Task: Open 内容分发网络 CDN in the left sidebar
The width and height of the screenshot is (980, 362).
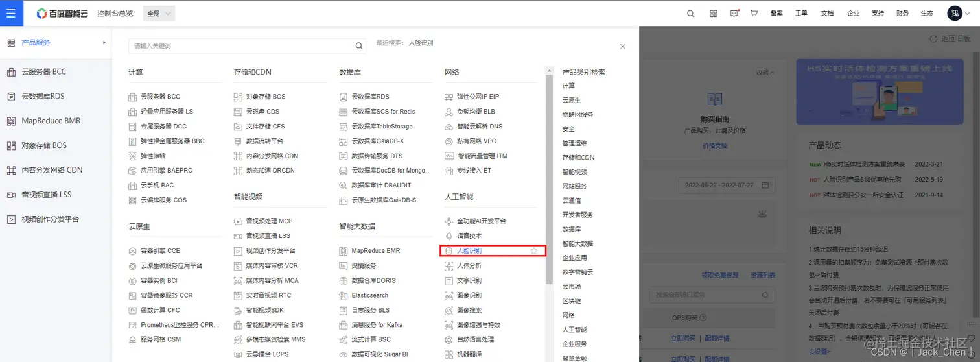Action: click(x=52, y=170)
